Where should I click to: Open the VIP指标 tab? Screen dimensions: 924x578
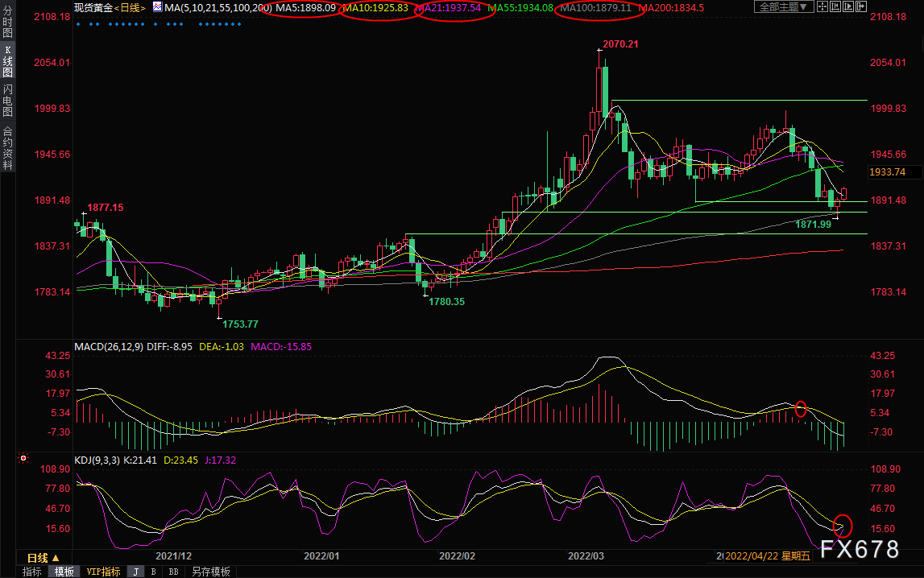[103, 572]
